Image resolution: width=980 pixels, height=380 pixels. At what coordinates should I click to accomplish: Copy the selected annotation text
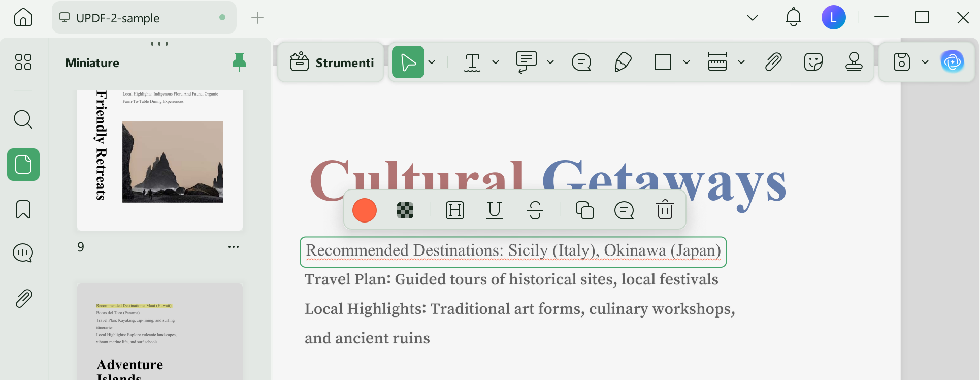(x=585, y=210)
